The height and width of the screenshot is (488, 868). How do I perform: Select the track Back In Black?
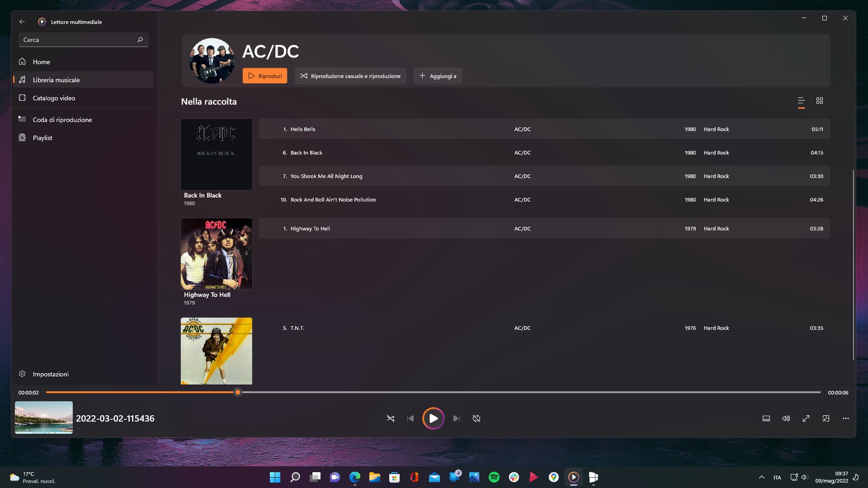click(x=544, y=153)
